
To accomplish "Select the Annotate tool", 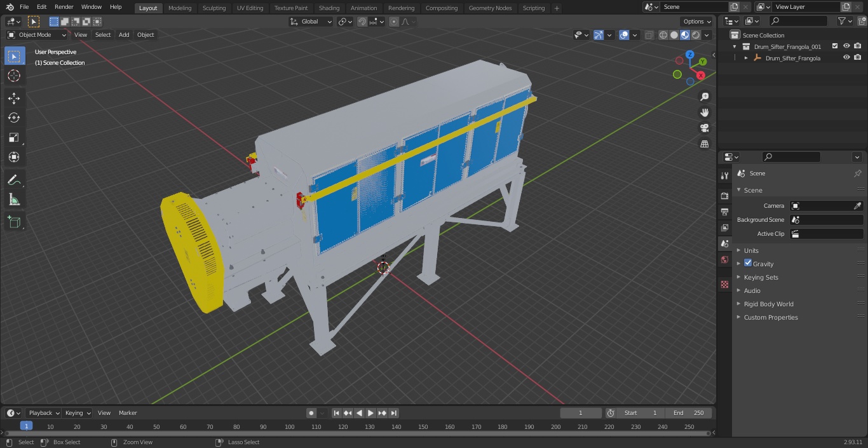I will pos(14,180).
